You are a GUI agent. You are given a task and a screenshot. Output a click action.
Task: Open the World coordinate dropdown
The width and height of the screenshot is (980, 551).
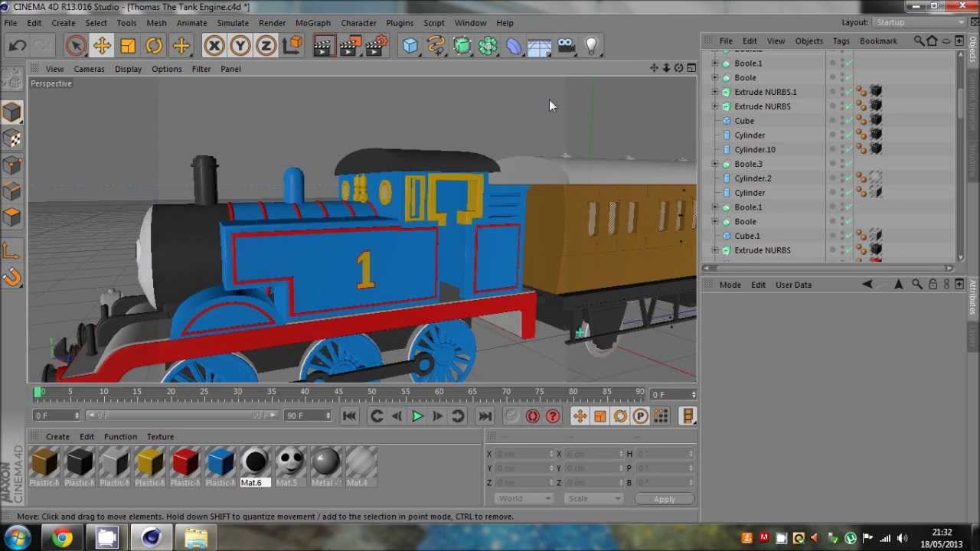(525, 499)
